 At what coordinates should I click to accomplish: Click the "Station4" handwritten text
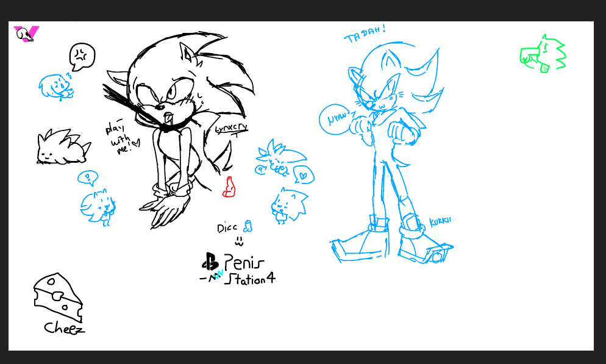tap(250, 279)
